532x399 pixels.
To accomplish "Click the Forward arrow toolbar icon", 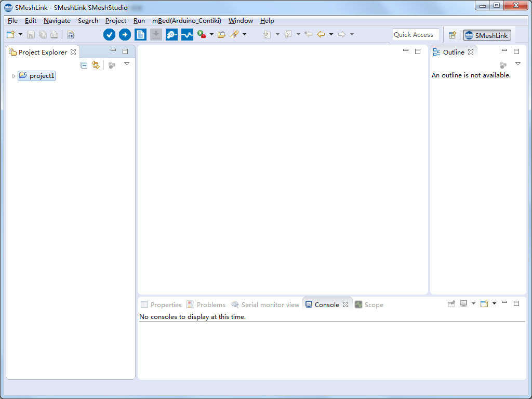I will tap(342, 34).
